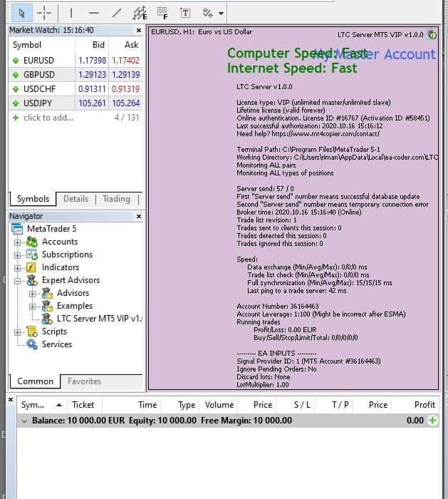Expand the Accounts tree node
The height and width of the screenshot is (499, 448).
[18, 242]
